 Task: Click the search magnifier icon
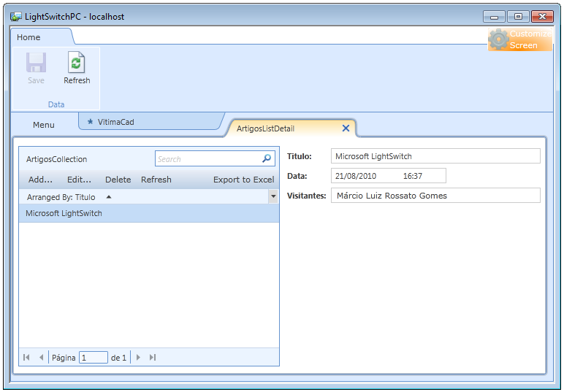(267, 158)
